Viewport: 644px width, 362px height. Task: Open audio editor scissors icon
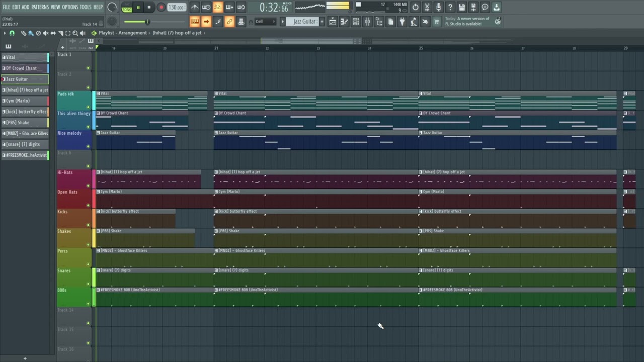tap(427, 7)
